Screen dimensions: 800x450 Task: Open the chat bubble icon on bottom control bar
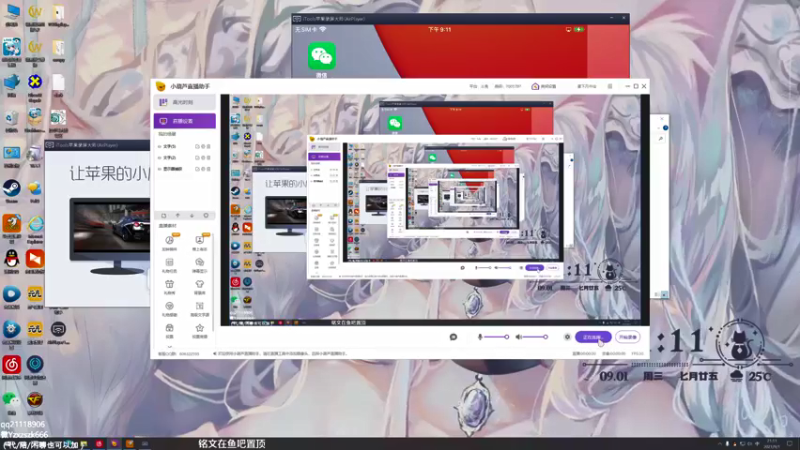tap(453, 337)
